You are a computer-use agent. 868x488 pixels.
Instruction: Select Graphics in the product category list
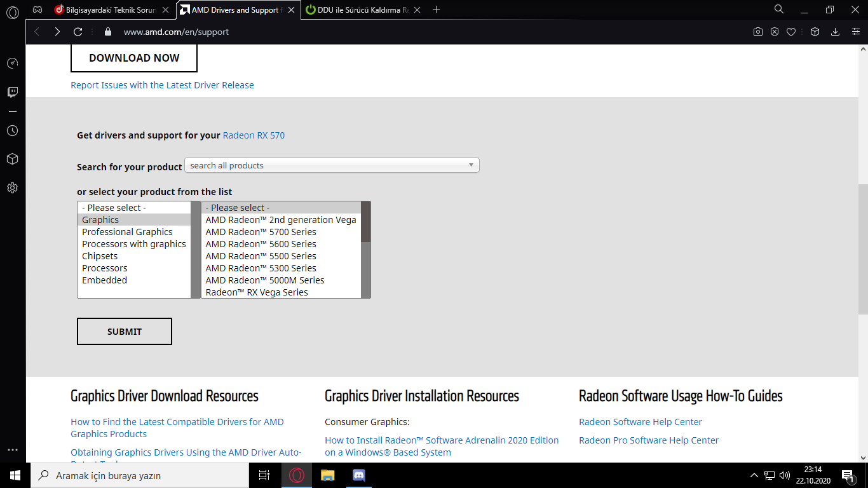coord(134,220)
